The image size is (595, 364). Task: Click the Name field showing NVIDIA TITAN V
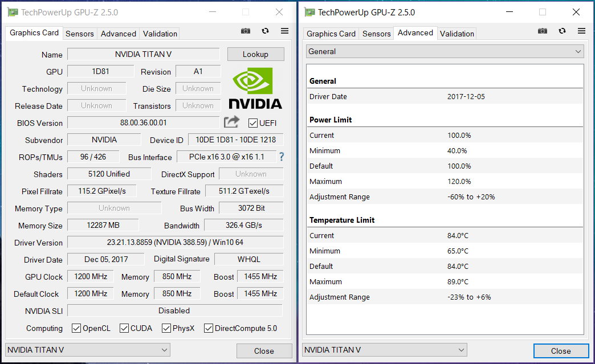[144, 54]
